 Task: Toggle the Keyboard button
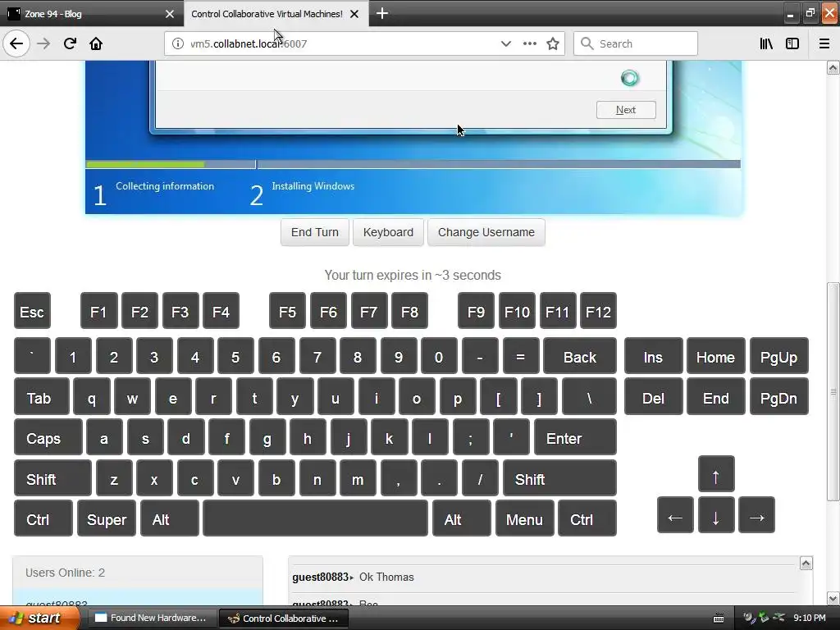click(388, 232)
